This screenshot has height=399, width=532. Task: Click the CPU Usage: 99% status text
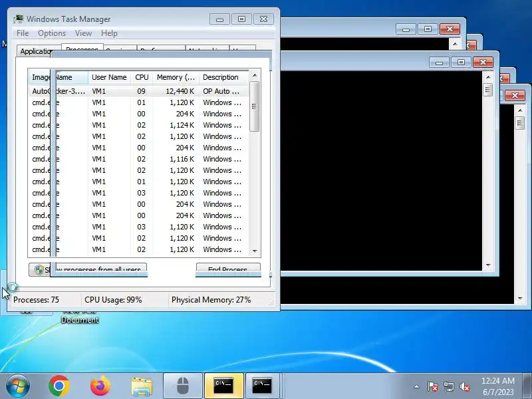point(113,300)
